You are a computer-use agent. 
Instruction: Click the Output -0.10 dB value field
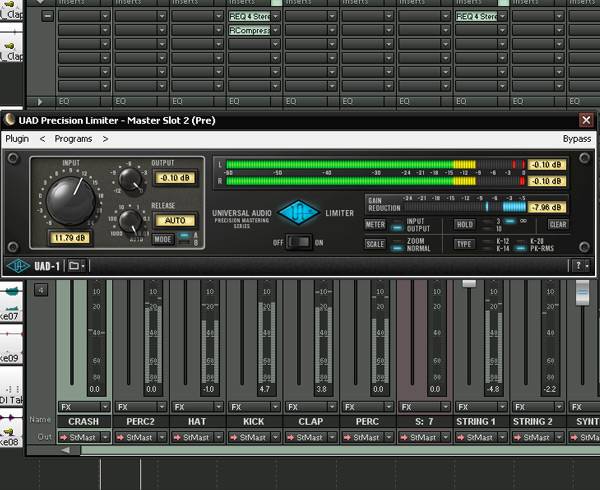175,178
